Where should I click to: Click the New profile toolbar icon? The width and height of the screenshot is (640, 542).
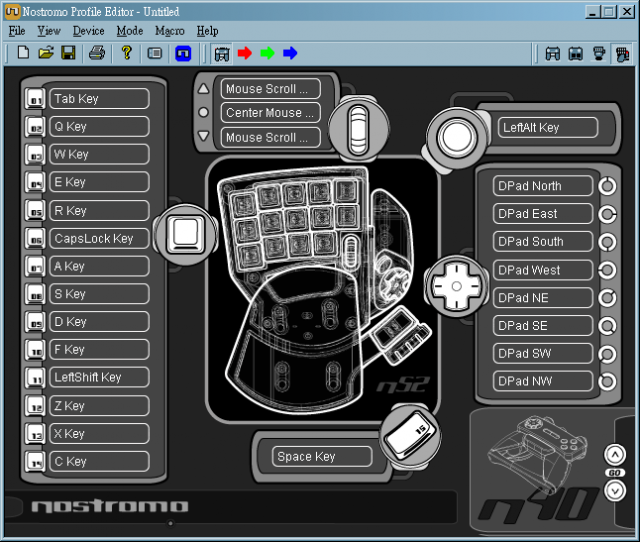(x=23, y=53)
